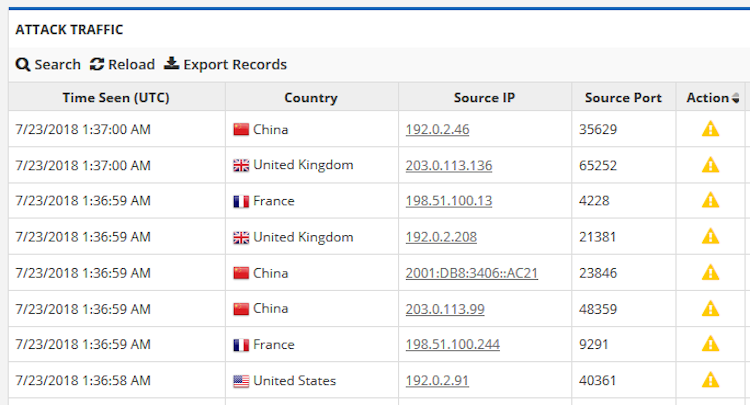Screen dimensions: 750x405
Task: Follow the 198.51.100.13 IP link
Action: click(449, 201)
